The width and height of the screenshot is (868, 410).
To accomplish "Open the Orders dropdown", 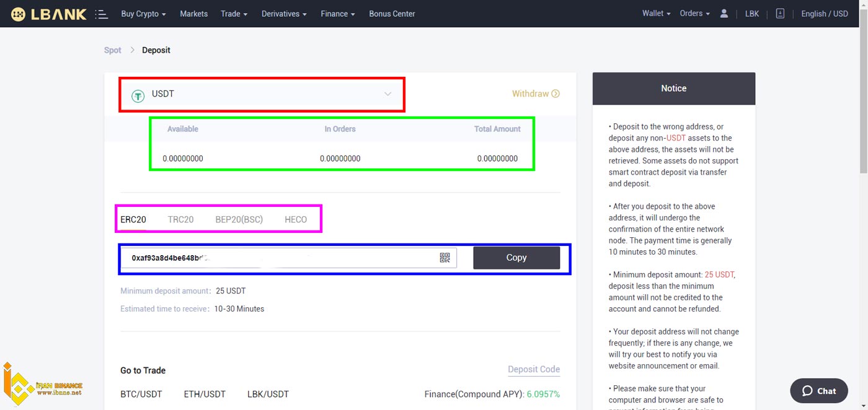I will coord(695,14).
